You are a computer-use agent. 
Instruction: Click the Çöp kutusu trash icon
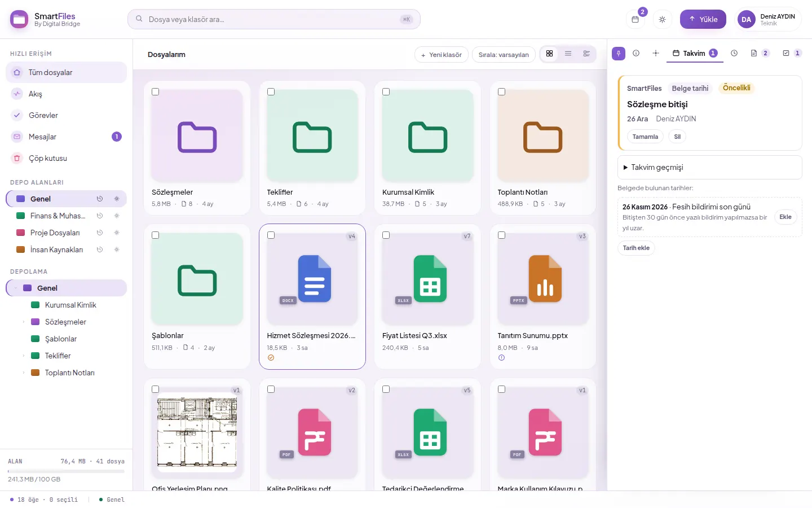pos(17,158)
